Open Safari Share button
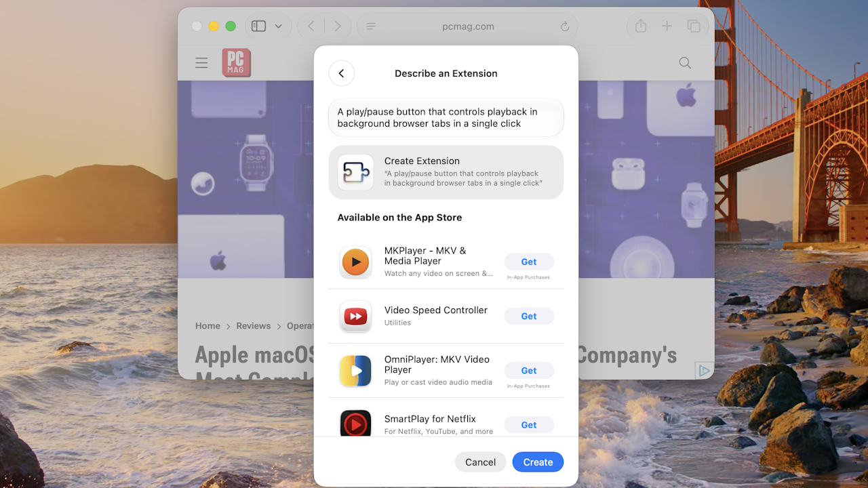This screenshot has width=868, height=488. [x=641, y=26]
